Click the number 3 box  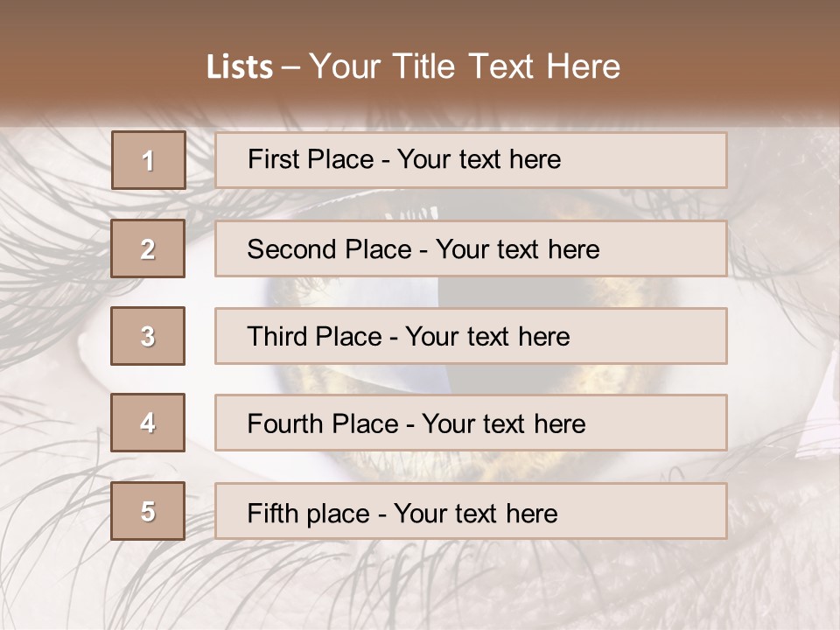[148, 336]
